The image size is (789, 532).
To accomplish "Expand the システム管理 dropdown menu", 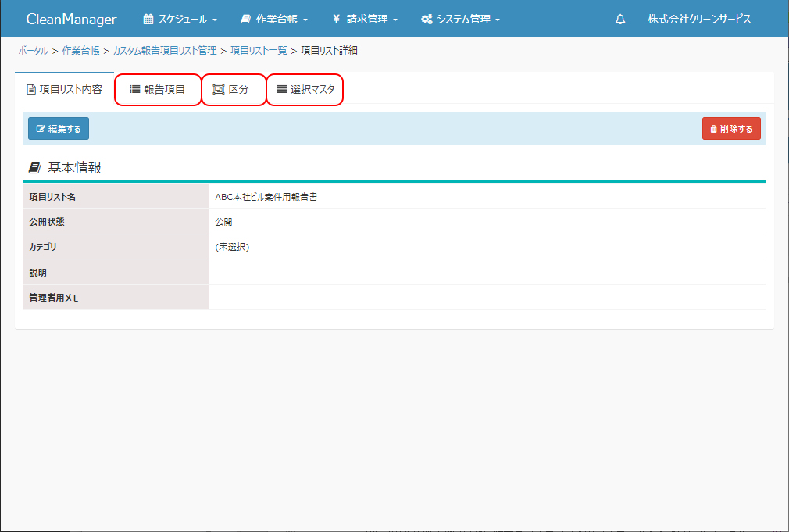I will click(x=498, y=20).
